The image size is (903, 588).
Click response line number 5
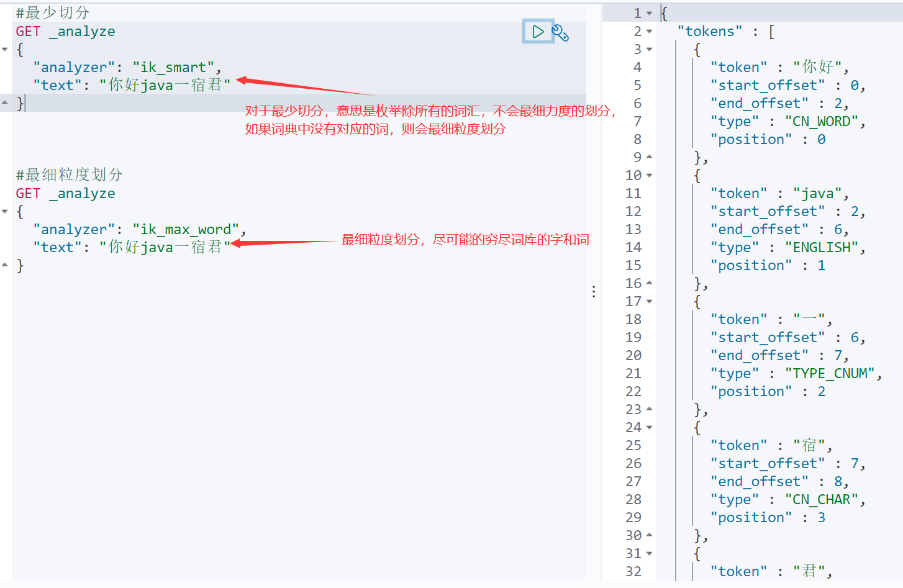pos(637,85)
